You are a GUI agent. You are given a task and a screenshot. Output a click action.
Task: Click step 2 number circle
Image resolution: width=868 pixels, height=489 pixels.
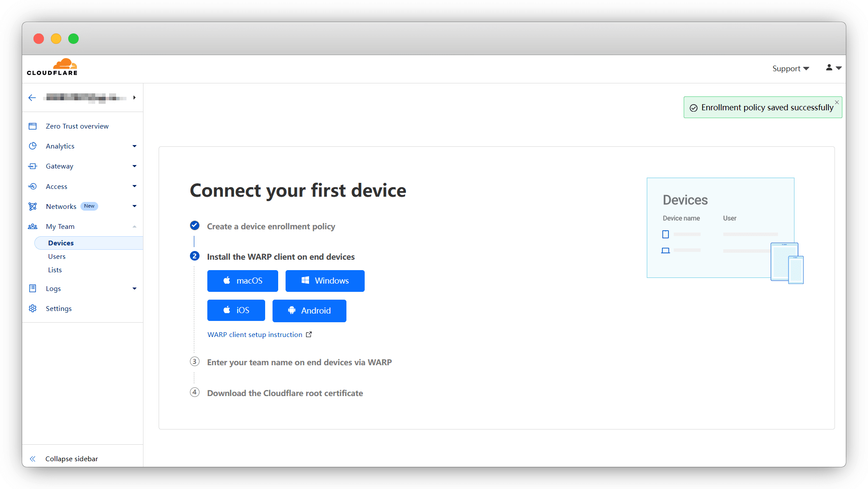point(195,256)
